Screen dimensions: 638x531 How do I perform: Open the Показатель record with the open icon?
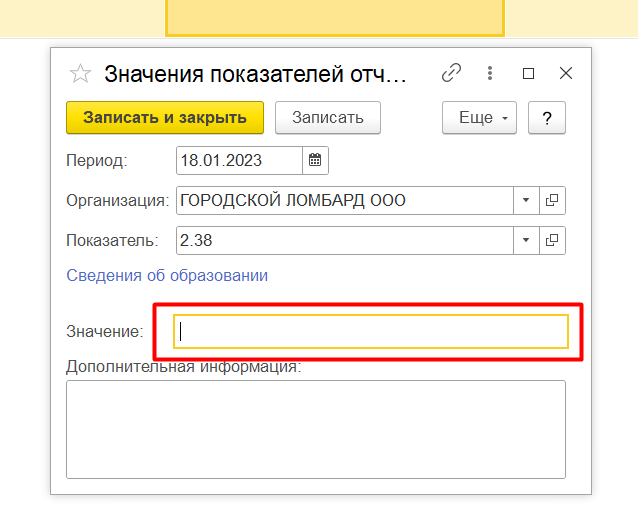[552, 241]
